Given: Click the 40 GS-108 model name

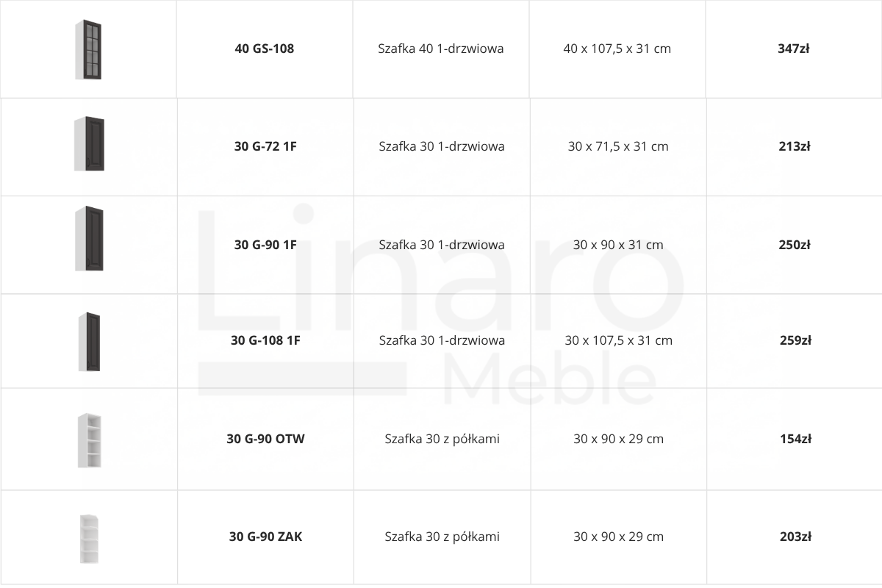Looking at the screenshot, I should 265,49.
